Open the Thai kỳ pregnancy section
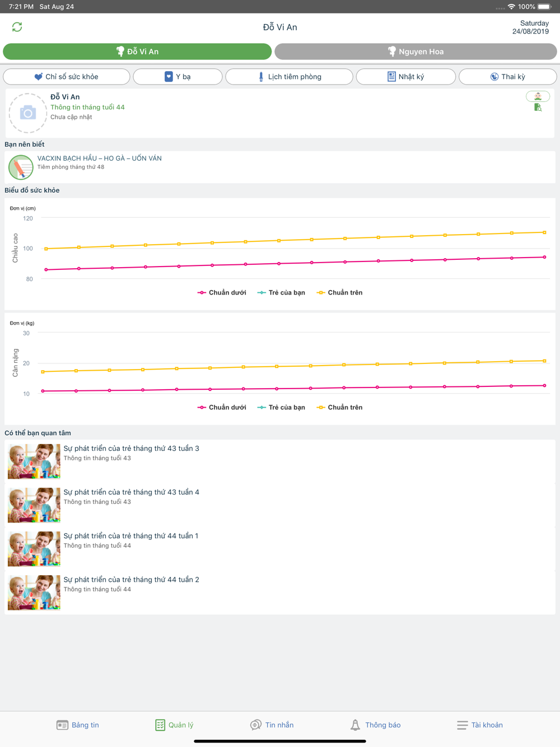Image resolution: width=560 pixels, height=747 pixels. [507, 77]
